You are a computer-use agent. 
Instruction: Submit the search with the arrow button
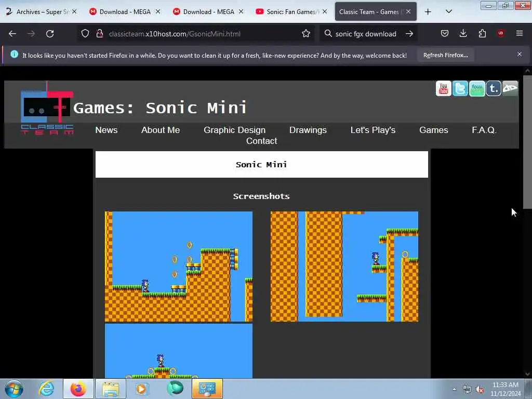pos(409,34)
